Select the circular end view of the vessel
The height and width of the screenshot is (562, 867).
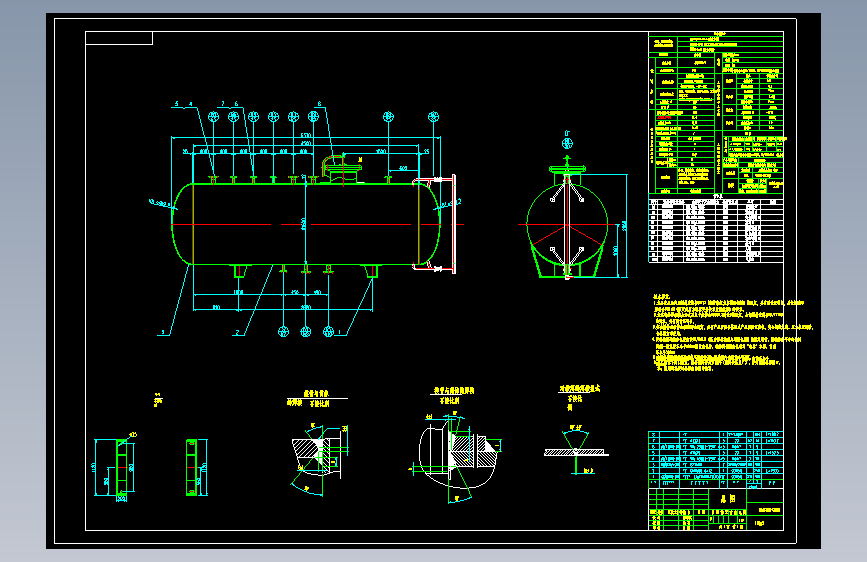[567, 225]
